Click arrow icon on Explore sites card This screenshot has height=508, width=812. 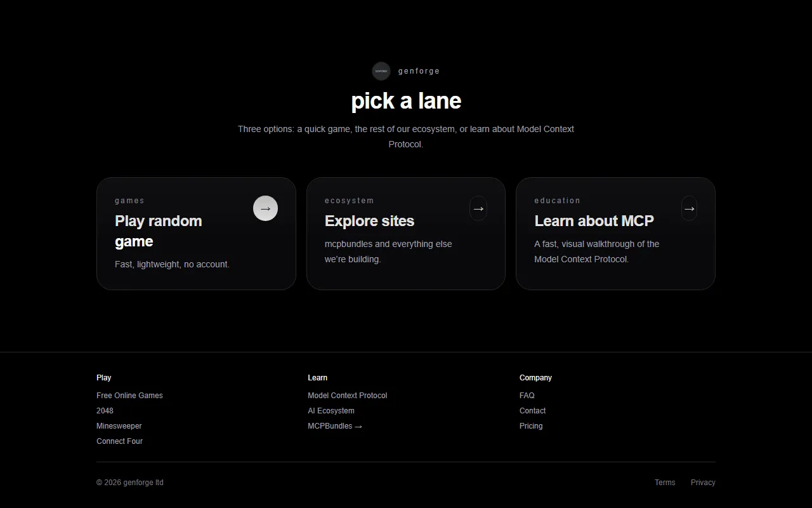pos(478,208)
